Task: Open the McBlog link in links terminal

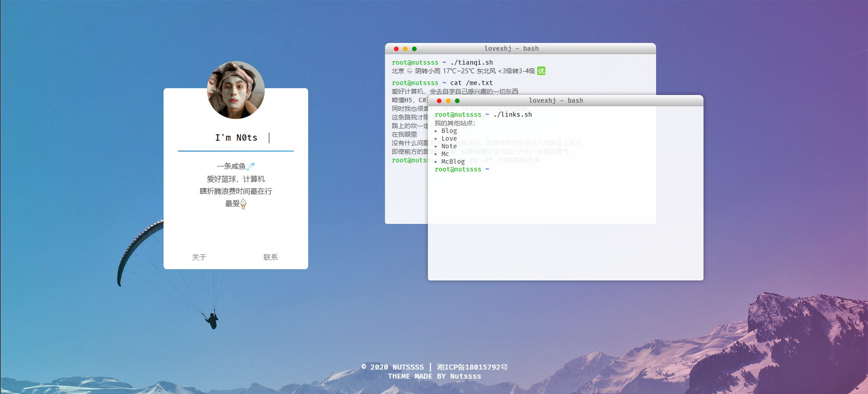Action: coord(453,161)
